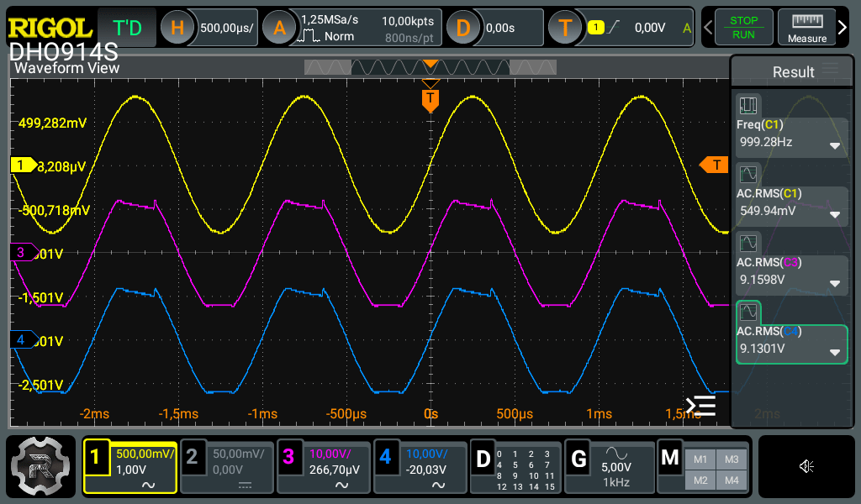Screen dimensions: 861x504
Task: Click the 1,25MSa/s sample rate value
Action: tap(330, 20)
